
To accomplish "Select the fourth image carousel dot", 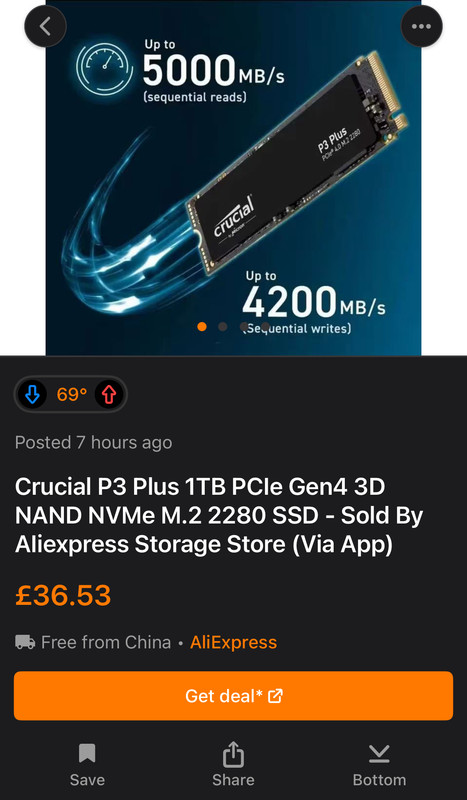I will (x=265, y=327).
